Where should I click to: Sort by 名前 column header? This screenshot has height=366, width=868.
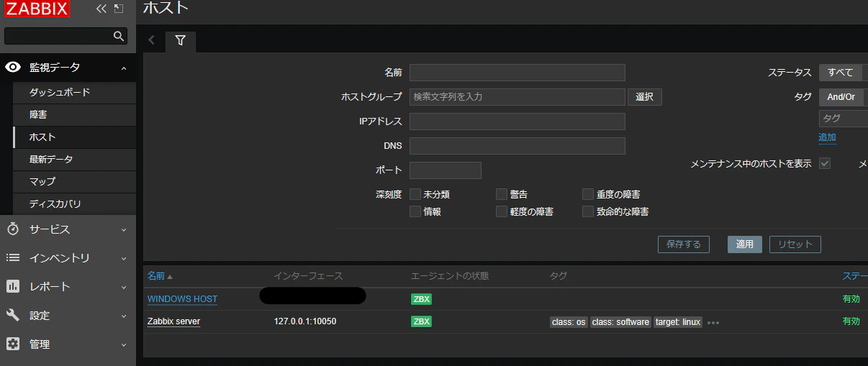160,276
